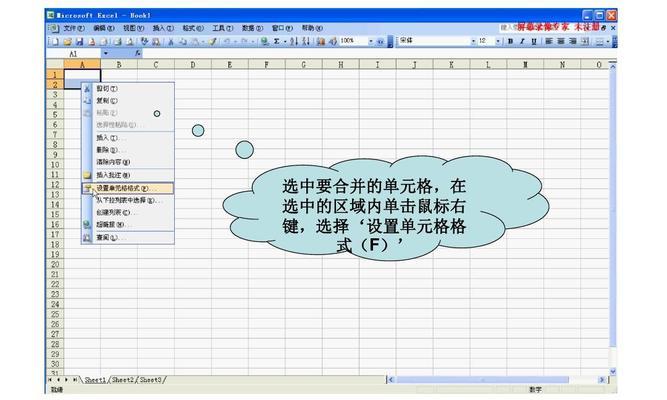Click the Spelling check icon
Screen dimensions: 667x400
coord(144,41)
